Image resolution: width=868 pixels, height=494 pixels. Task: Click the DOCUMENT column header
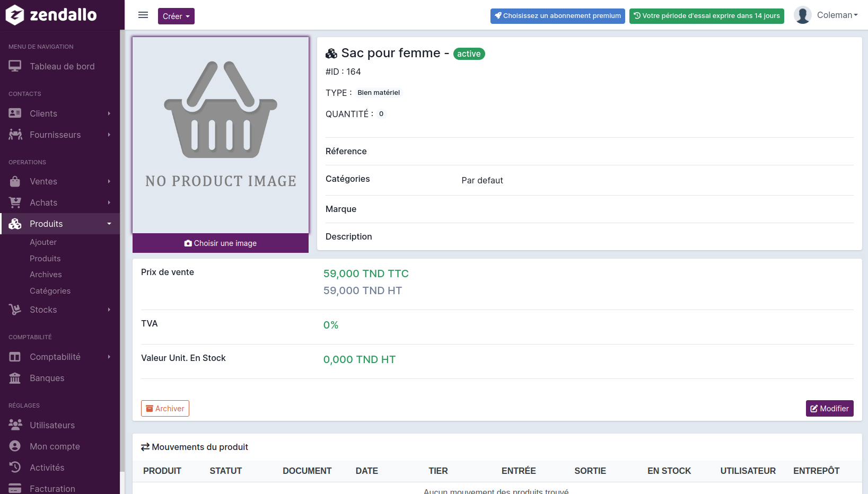[x=307, y=471]
